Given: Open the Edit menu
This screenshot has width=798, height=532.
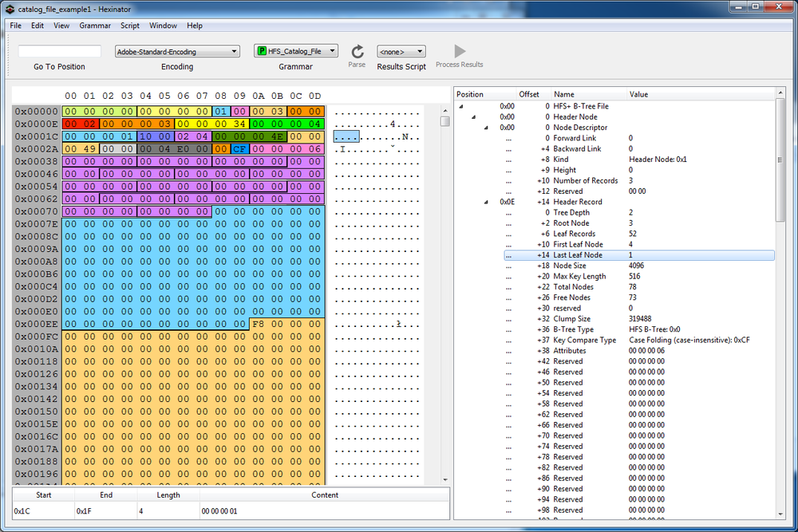Looking at the screenshot, I should 38,26.
